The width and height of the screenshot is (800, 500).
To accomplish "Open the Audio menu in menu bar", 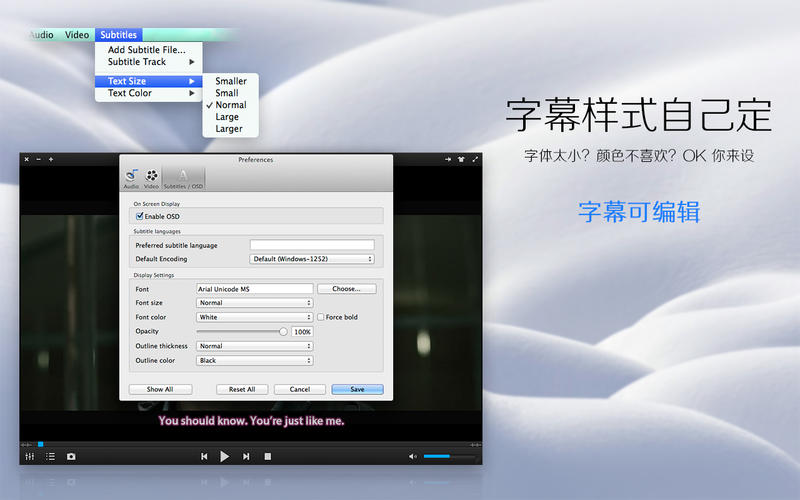I will pyautogui.click(x=42, y=35).
